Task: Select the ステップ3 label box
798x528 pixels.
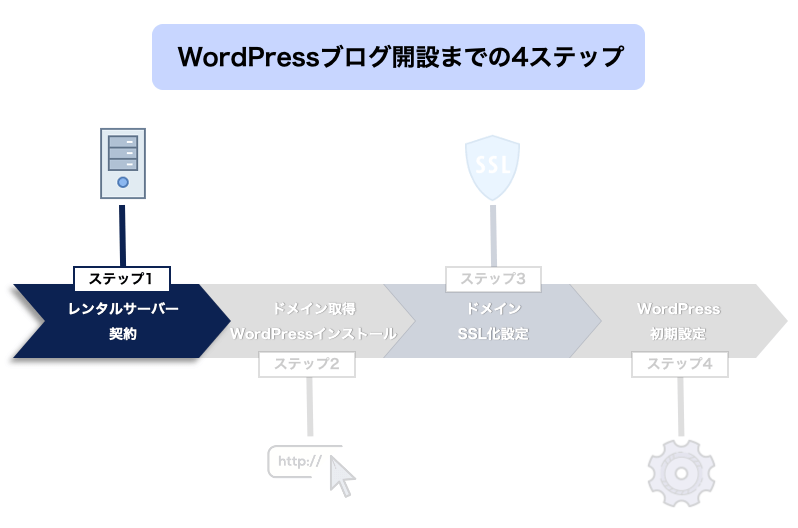Action: point(493,279)
